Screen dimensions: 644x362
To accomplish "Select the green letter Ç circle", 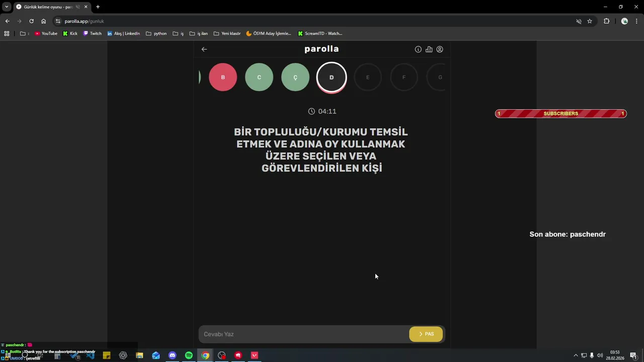I will pyautogui.click(x=295, y=77).
